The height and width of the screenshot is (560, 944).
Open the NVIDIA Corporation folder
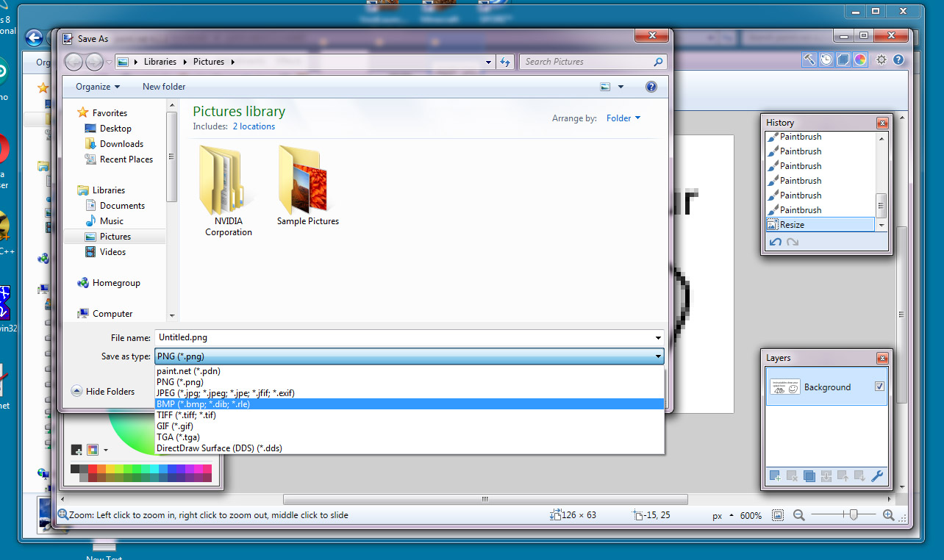point(229,190)
